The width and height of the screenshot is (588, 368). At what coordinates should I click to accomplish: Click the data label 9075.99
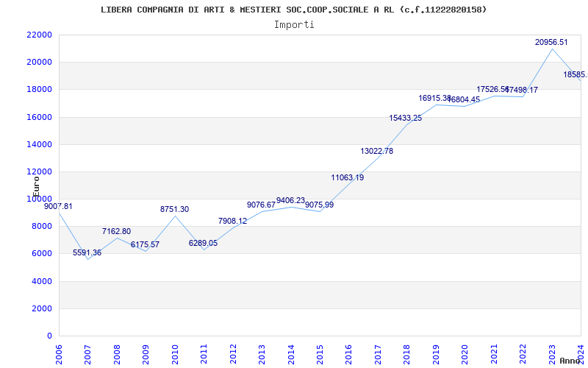click(x=319, y=205)
